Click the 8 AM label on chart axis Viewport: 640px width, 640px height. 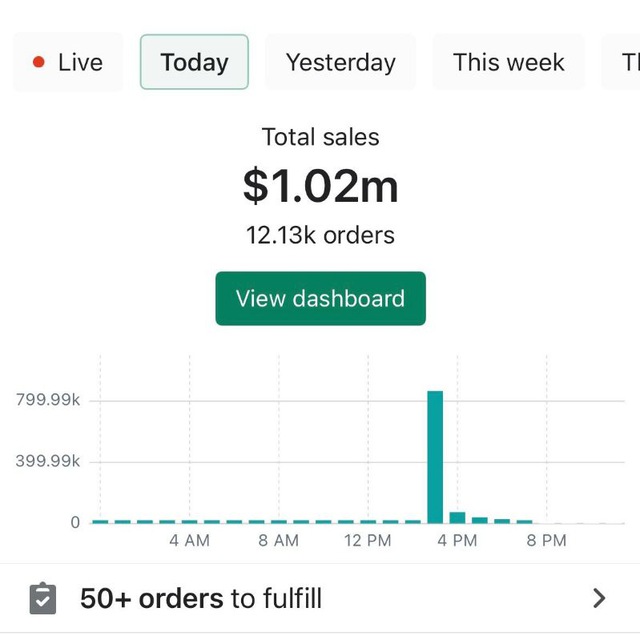tap(279, 540)
